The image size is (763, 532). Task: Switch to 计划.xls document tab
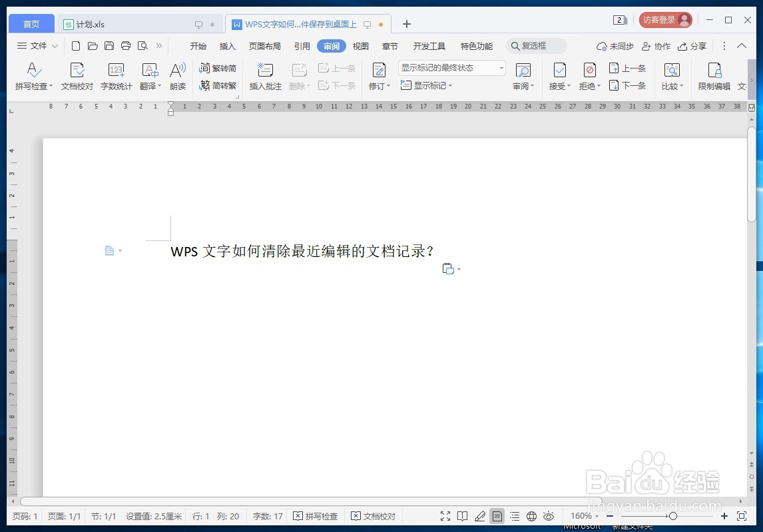point(141,24)
